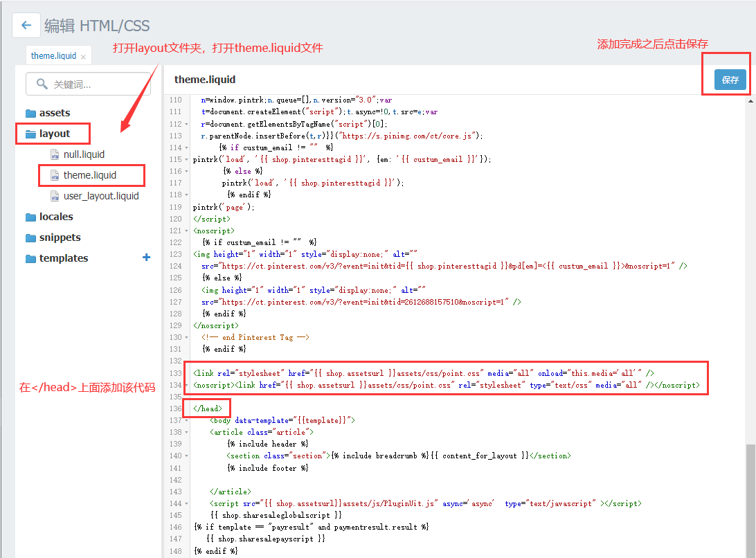This screenshot has height=558, width=756.
Task: Click the layout folder icon
Action: tap(31, 134)
